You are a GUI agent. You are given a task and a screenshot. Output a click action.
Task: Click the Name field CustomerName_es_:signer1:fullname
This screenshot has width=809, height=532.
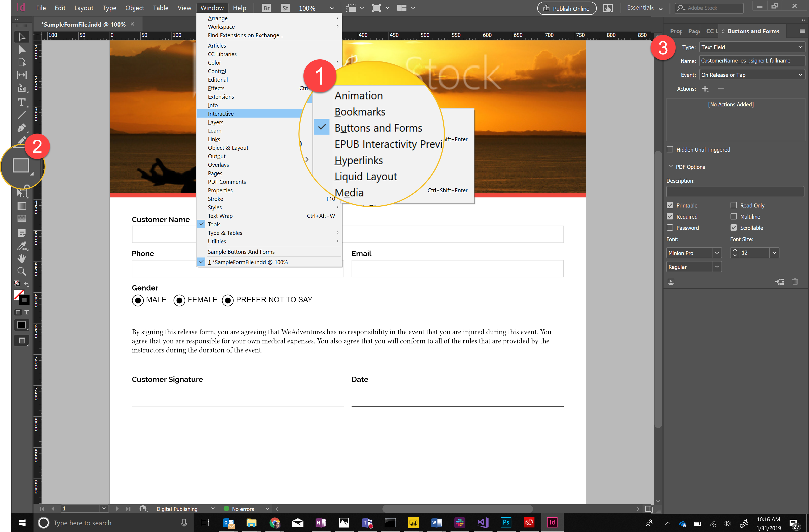click(752, 61)
